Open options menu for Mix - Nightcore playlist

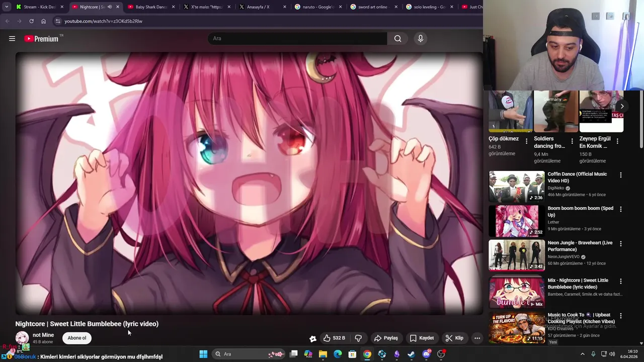click(x=620, y=282)
